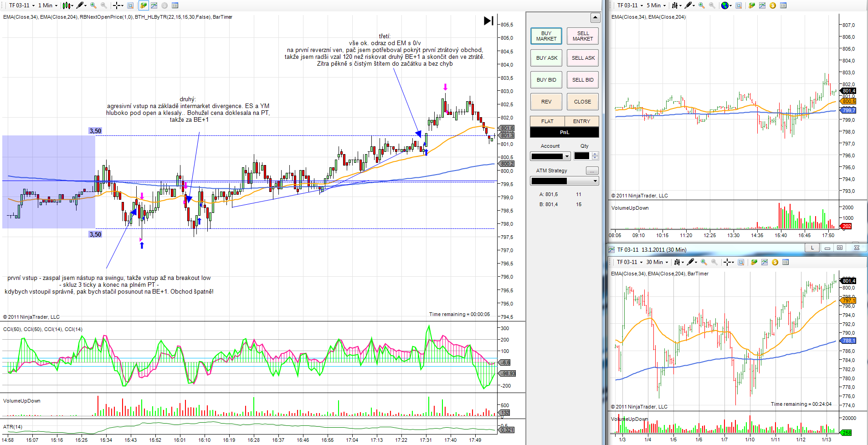The height and width of the screenshot is (445, 868).
Task: Show the Data Box from 1 Min toolbar
Action: (x=175, y=5)
